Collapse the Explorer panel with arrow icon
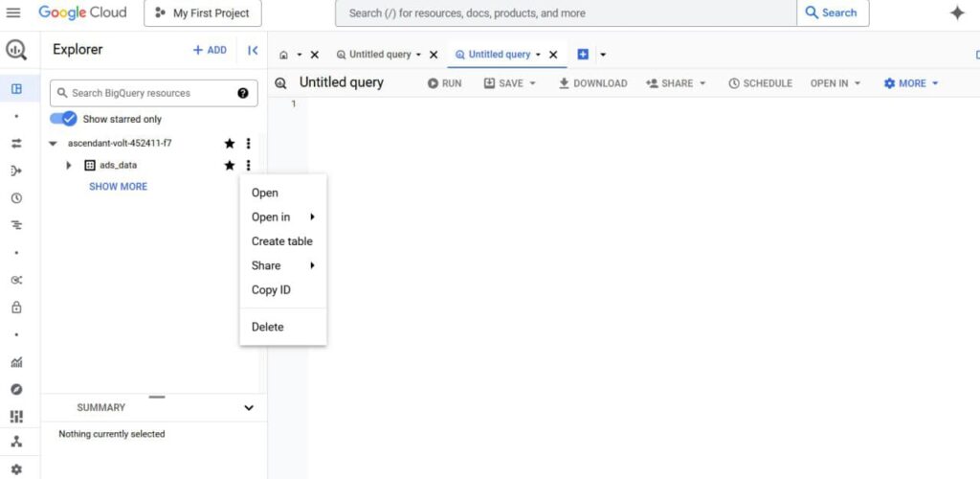 tap(253, 51)
